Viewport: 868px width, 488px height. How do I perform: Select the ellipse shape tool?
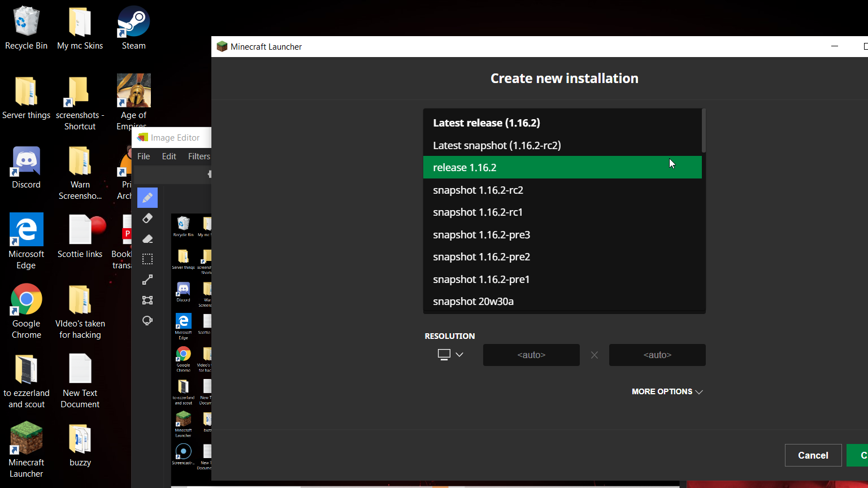[x=147, y=321]
